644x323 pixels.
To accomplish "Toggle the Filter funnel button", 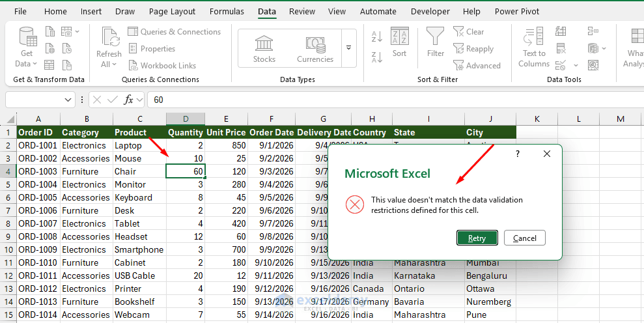I will coord(436,42).
